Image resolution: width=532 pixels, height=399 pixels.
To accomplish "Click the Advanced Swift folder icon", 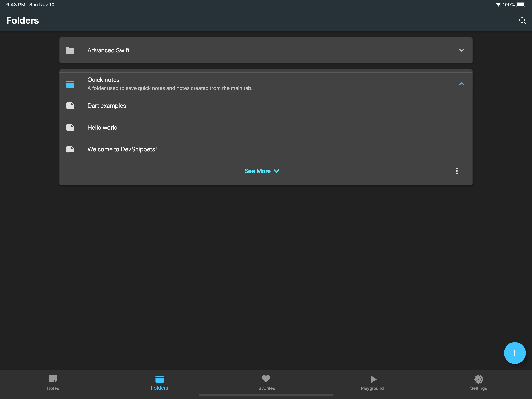I will click(x=70, y=50).
